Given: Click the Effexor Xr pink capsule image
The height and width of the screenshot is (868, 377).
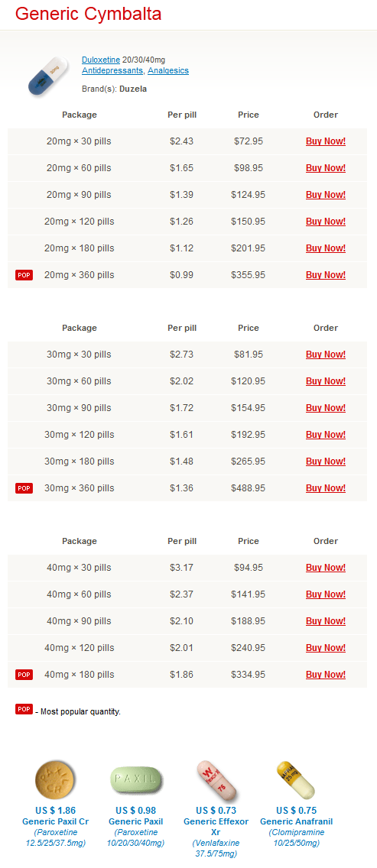Looking at the screenshot, I should pyautogui.click(x=216, y=780).
